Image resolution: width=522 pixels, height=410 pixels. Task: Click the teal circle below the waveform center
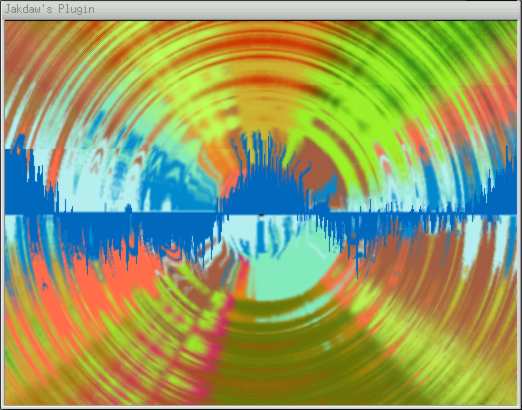pyautogui.click(x=287, y=272)
